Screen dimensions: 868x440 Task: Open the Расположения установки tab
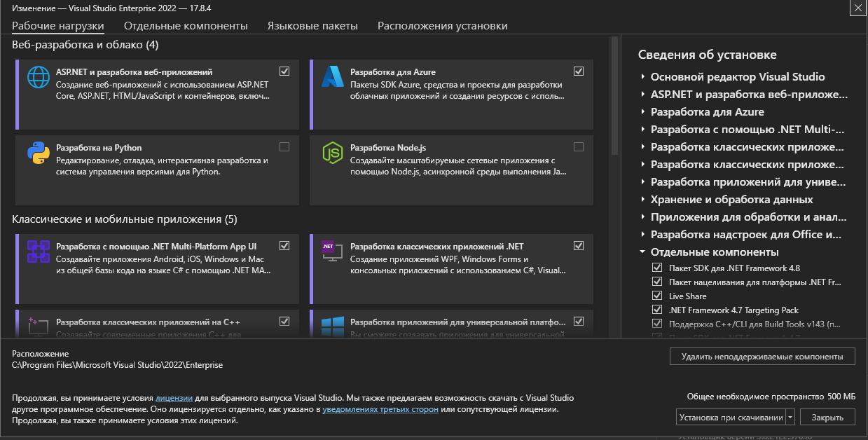pos(442,26)
